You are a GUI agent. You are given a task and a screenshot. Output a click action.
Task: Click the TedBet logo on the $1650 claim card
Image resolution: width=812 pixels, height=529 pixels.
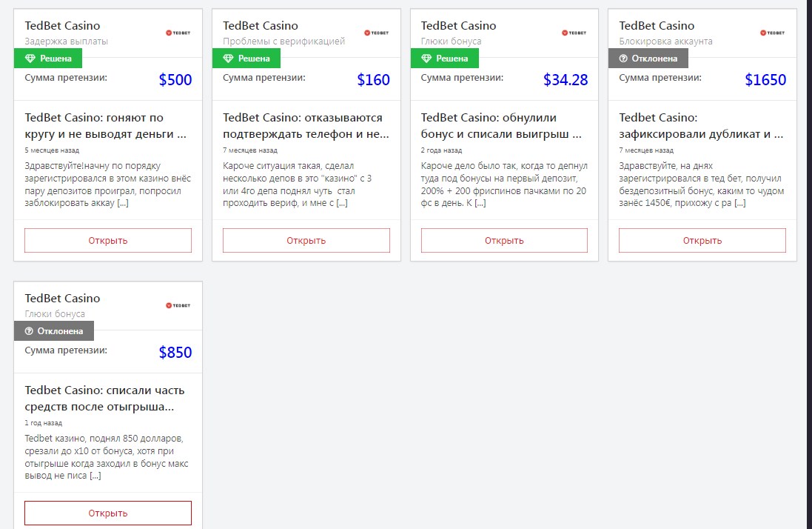pos(772,33)
